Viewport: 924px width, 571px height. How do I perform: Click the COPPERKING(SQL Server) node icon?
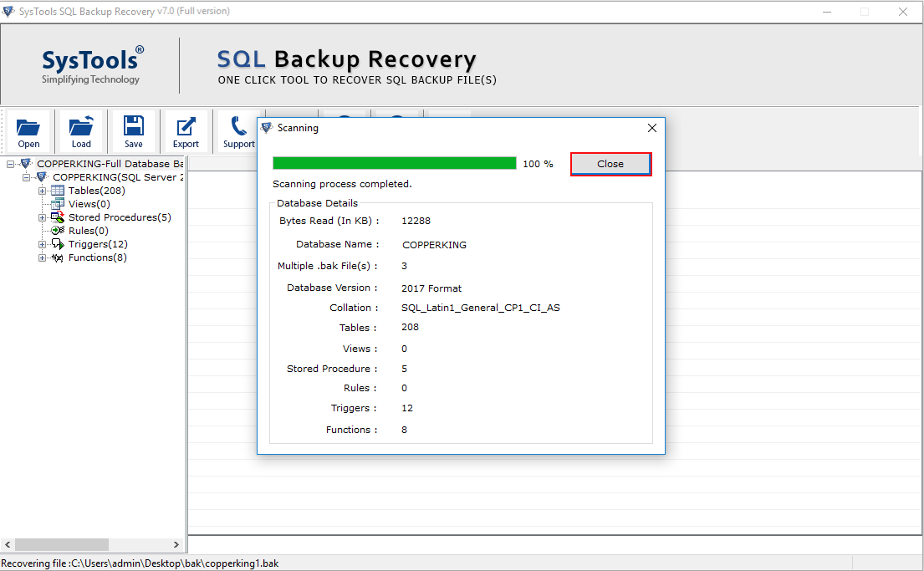point(42,176)
